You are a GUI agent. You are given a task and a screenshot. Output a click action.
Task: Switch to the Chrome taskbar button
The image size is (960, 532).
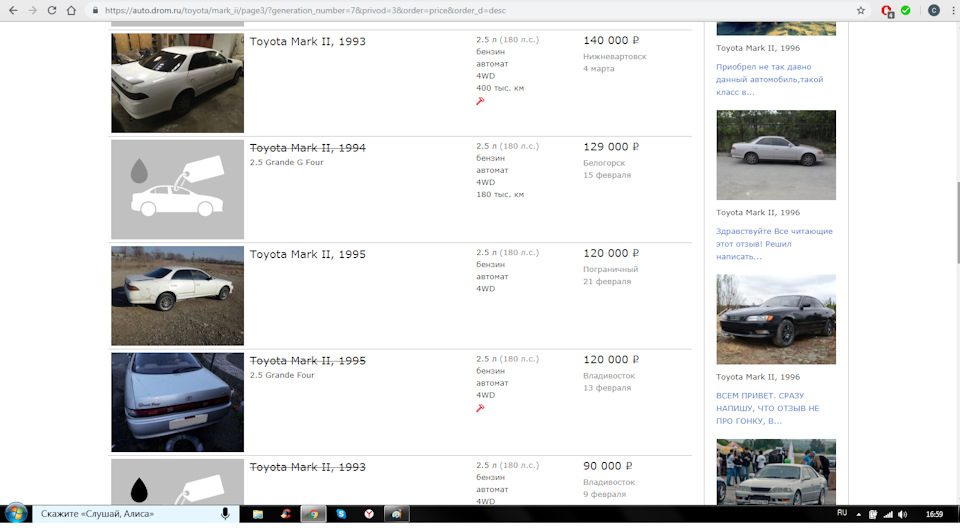point(313,514)
